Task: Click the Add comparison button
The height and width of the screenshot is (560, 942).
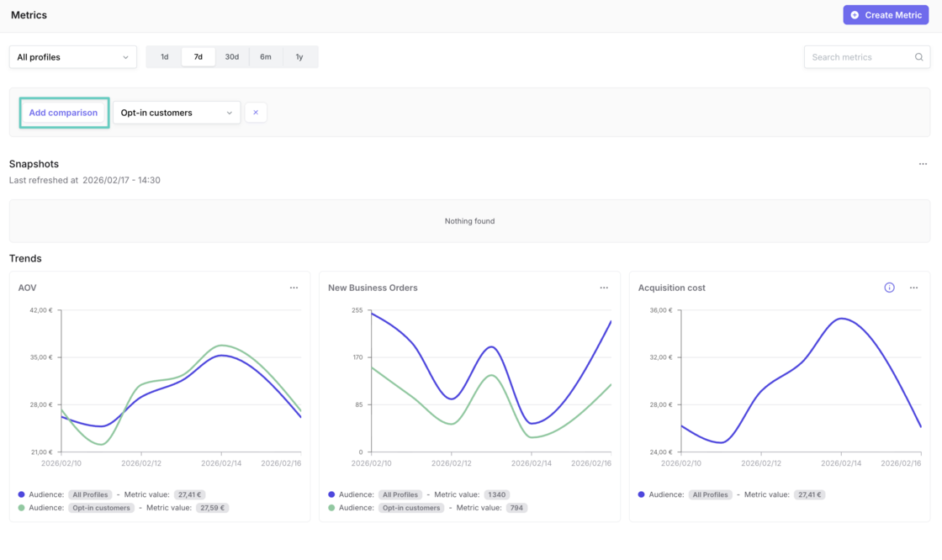Action: 63,113
